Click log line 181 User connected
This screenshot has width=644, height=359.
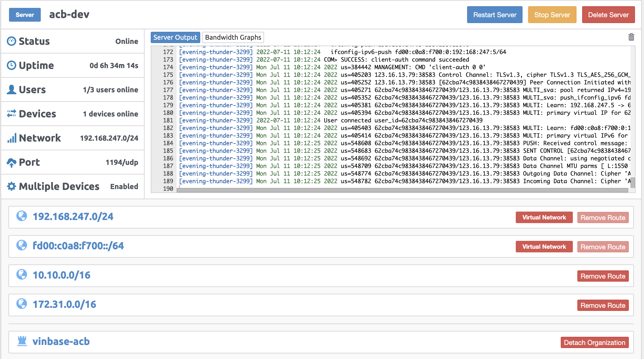pyautogui.click(x=331, y=120)
